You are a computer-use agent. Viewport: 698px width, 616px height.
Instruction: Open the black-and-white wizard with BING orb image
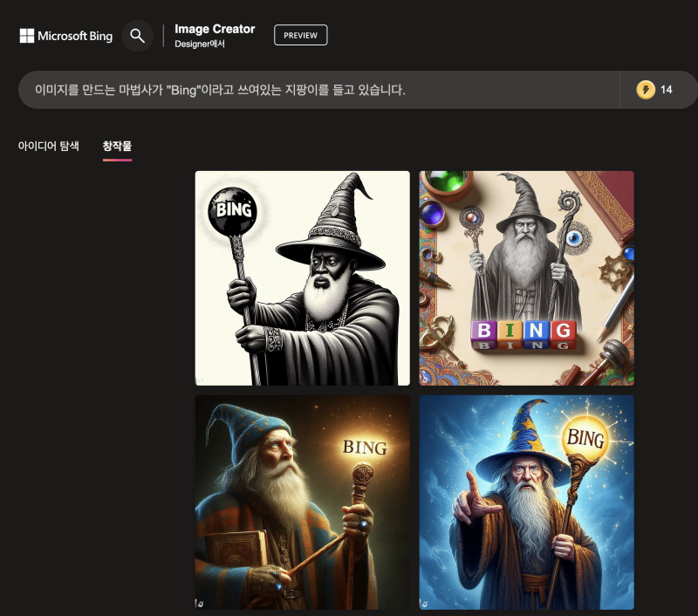pyautogui.click(x=302, y=277)
